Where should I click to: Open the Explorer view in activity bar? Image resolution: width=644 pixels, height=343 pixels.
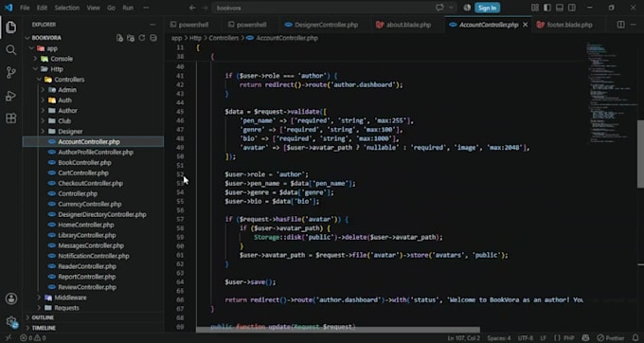click(x=11, y=27)
